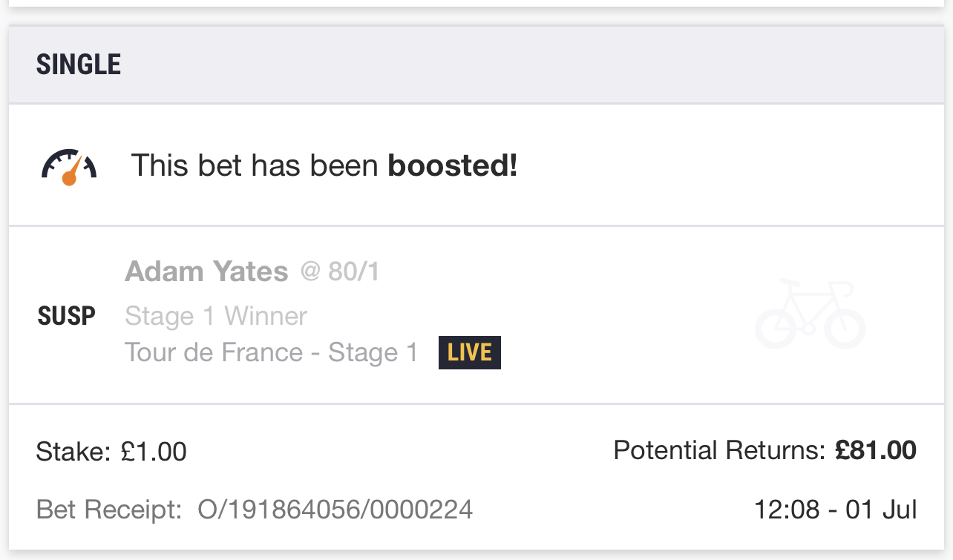953x560 pixels.
Task: Select the Stage 1 Winner market
Action: (x=216, y=317)
